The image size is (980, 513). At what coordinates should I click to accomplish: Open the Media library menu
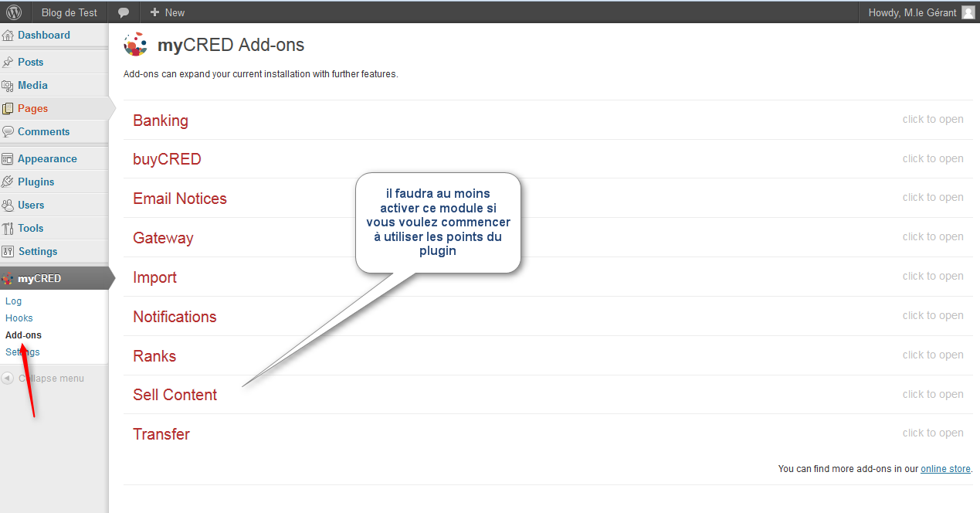pos(32,85)
